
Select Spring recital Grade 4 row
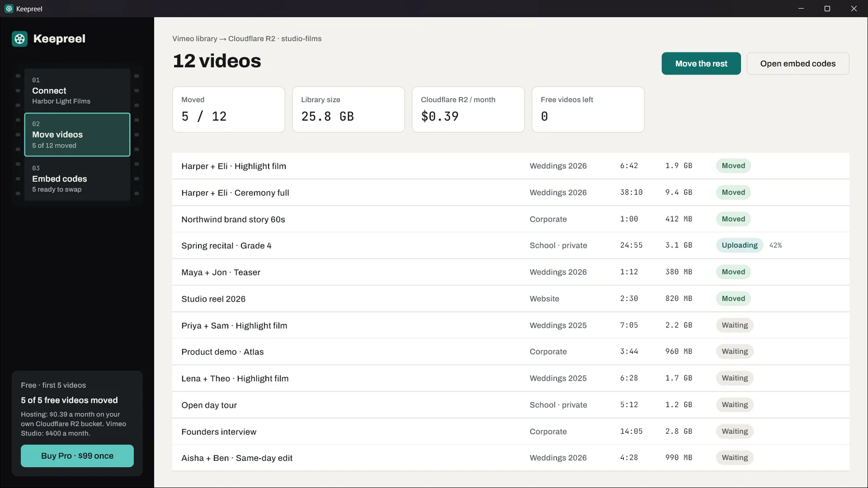pyautogui.click(x=510, y=246)
